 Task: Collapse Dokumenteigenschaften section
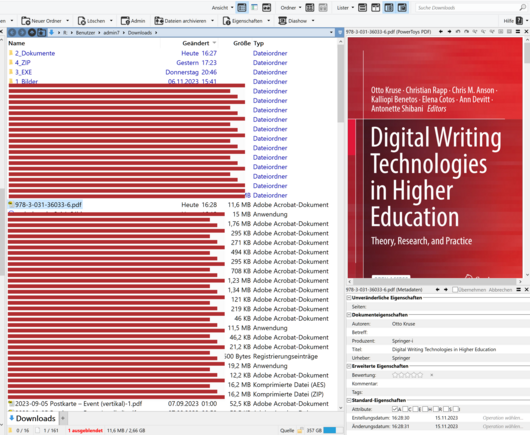tap(349, 315)
